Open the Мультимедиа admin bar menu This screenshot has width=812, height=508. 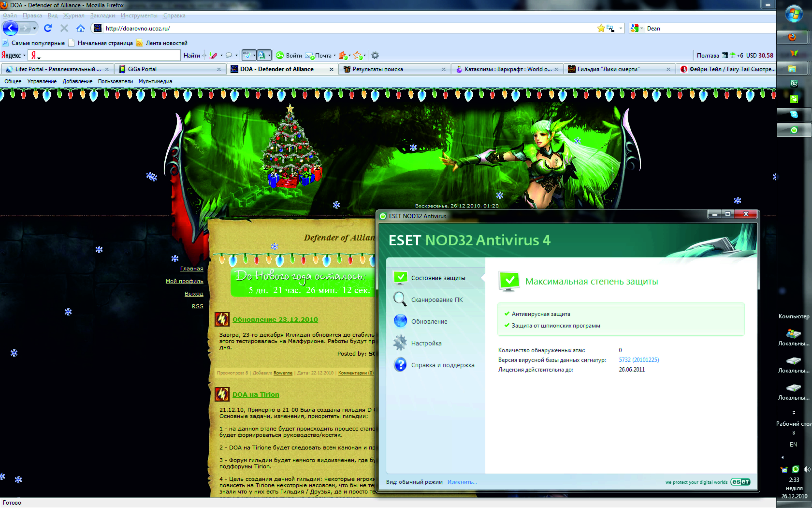155,81
